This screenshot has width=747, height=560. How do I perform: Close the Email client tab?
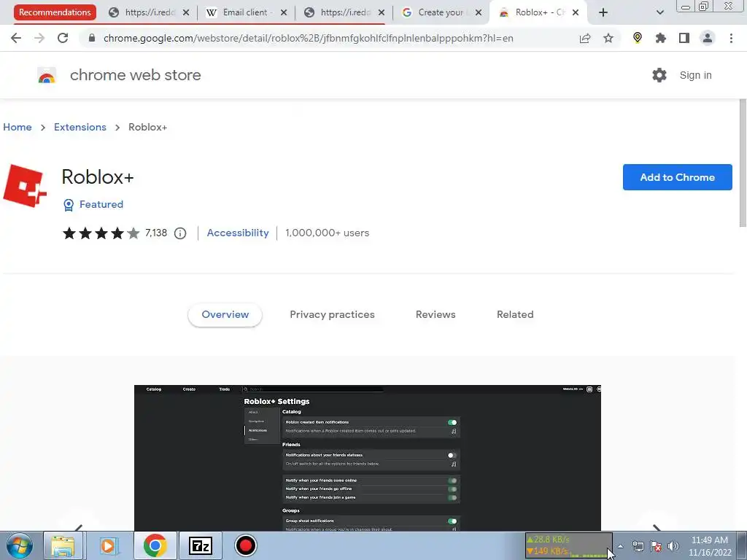click(x=284, y=13)
